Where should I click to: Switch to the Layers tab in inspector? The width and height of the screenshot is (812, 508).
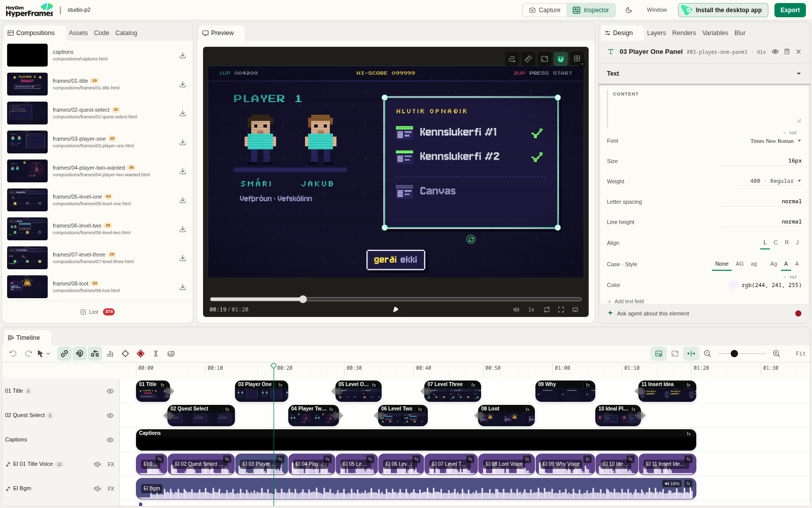(x=656, y=33)
